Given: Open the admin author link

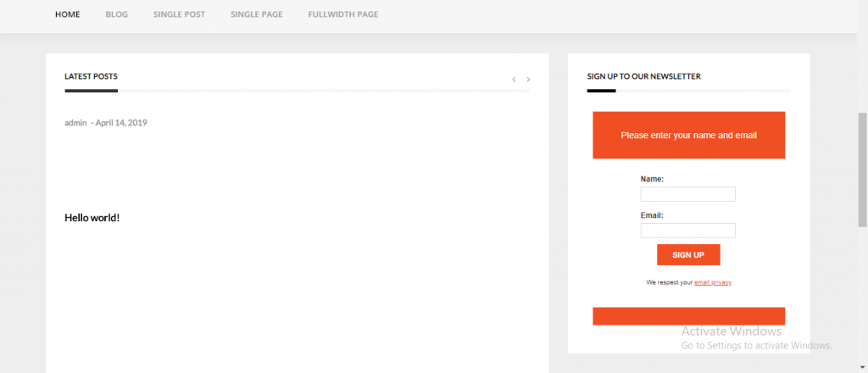Looking at the screenshot, I should click(x=75, y=123).
